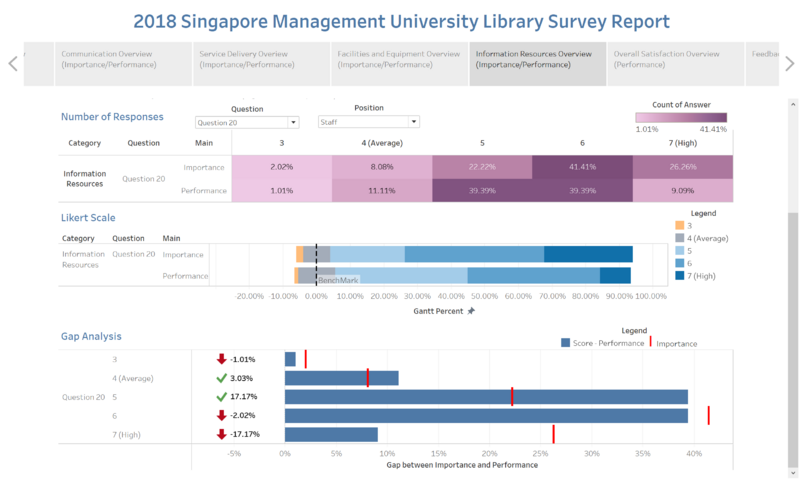This screenshot has width=800, height=481.
Task: Select the 26.26% Importance heatmap cell
Action: [683, 167]
